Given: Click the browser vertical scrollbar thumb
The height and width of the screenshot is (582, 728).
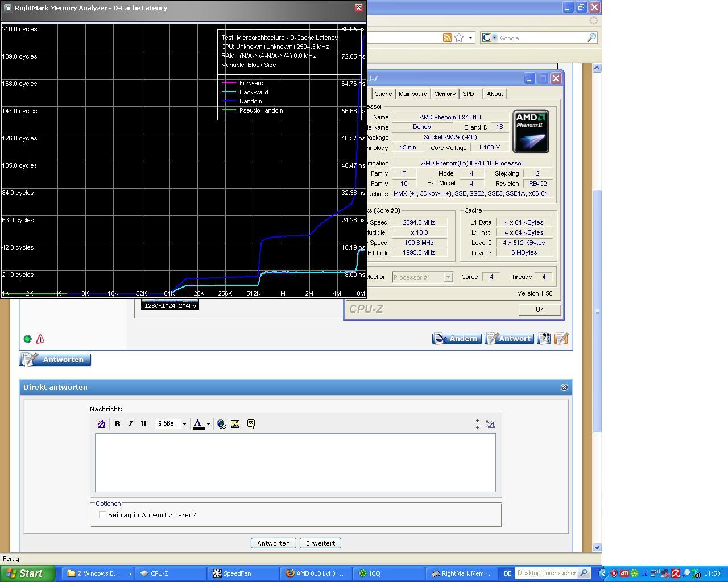Looking at the screenshot, I should click(x=597, y=311).
